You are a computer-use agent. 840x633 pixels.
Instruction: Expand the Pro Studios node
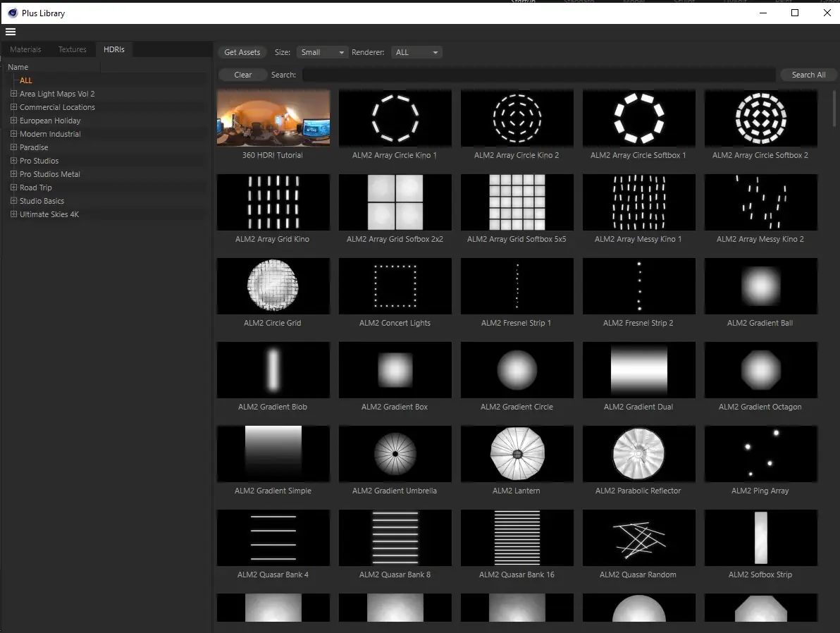click(x=14, y=160)
